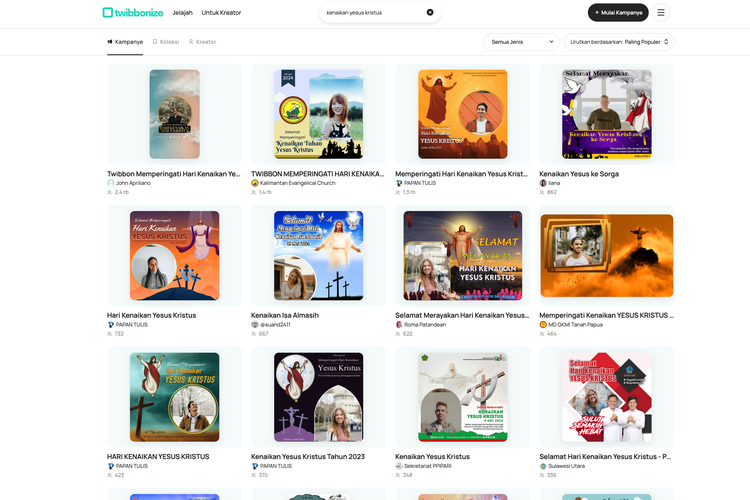Screen dimensions: 750x500
Task: Open the dark purple Tahun 2023 thumbnail
Action: 319,397
